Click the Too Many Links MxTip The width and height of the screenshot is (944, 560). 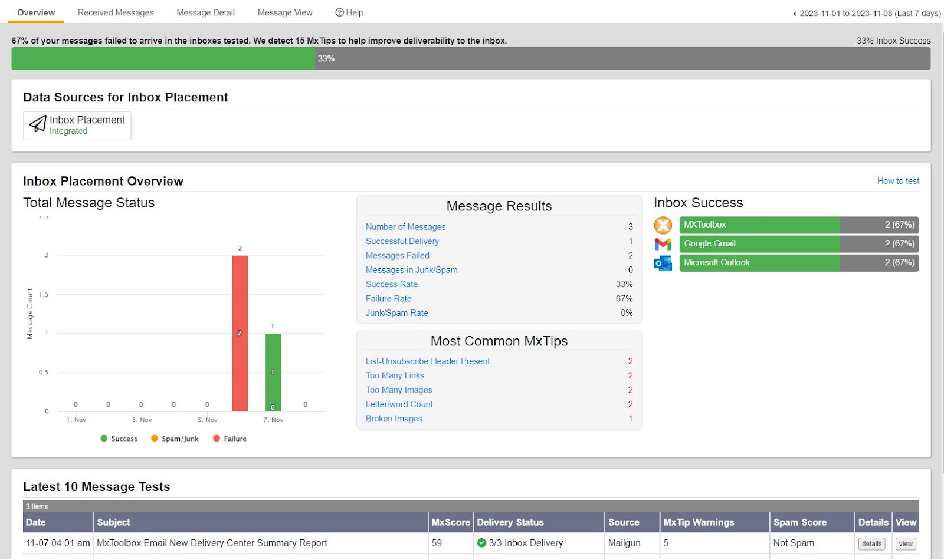click(x=395, y=375)
